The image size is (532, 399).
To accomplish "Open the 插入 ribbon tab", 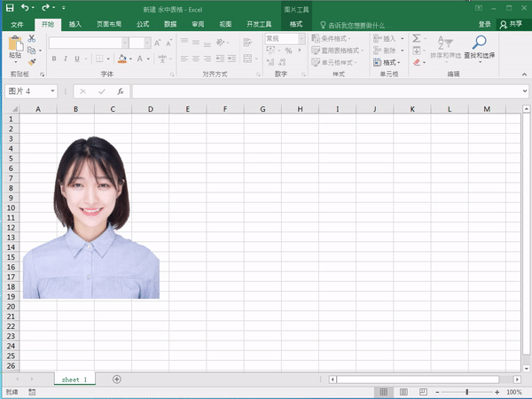I will pos(75,24).
